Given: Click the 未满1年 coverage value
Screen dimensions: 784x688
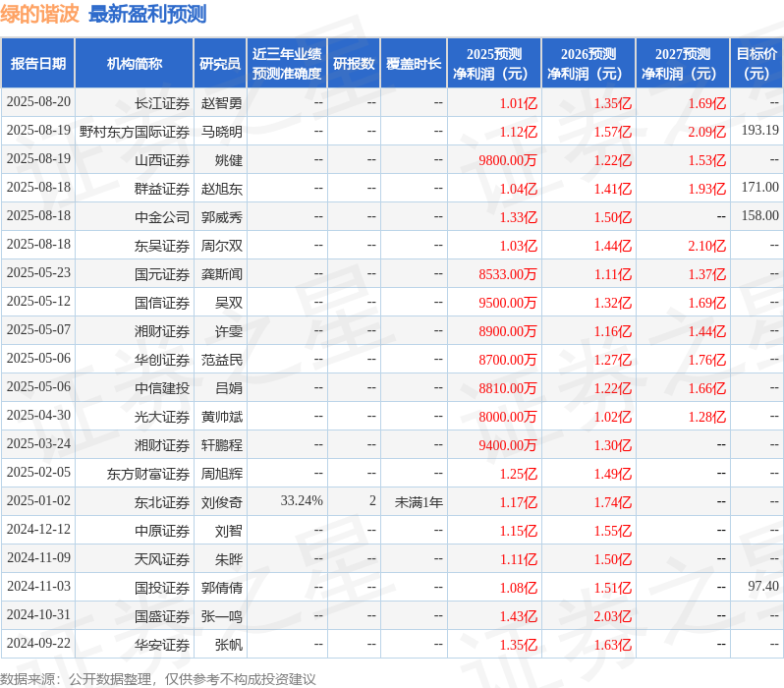Looking at the screenshot, I should pyautogui.click(x=419, y=502).
